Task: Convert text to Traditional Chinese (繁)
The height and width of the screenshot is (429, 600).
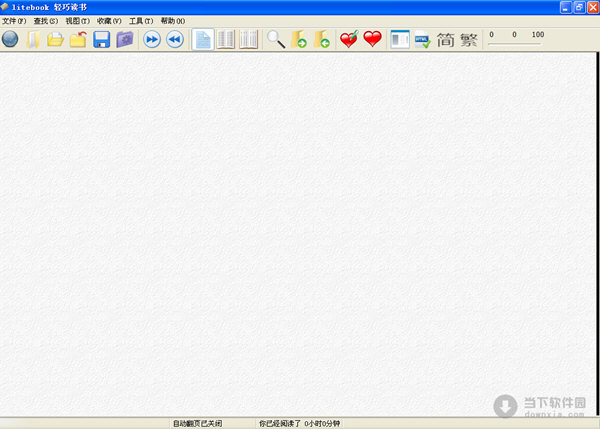Action: [x=469, y=40]
